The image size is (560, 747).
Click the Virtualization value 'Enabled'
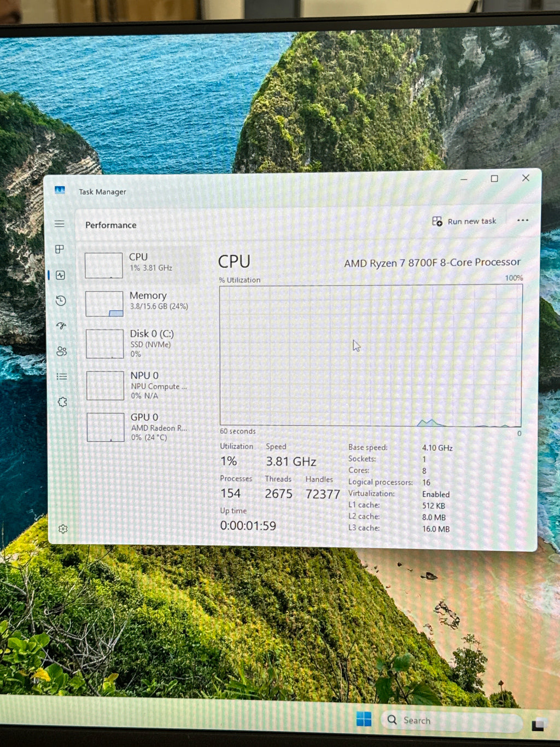pos(436,494)
